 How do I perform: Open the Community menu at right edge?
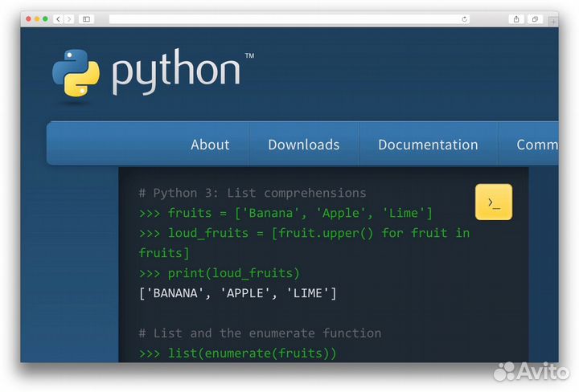(537, 145)
